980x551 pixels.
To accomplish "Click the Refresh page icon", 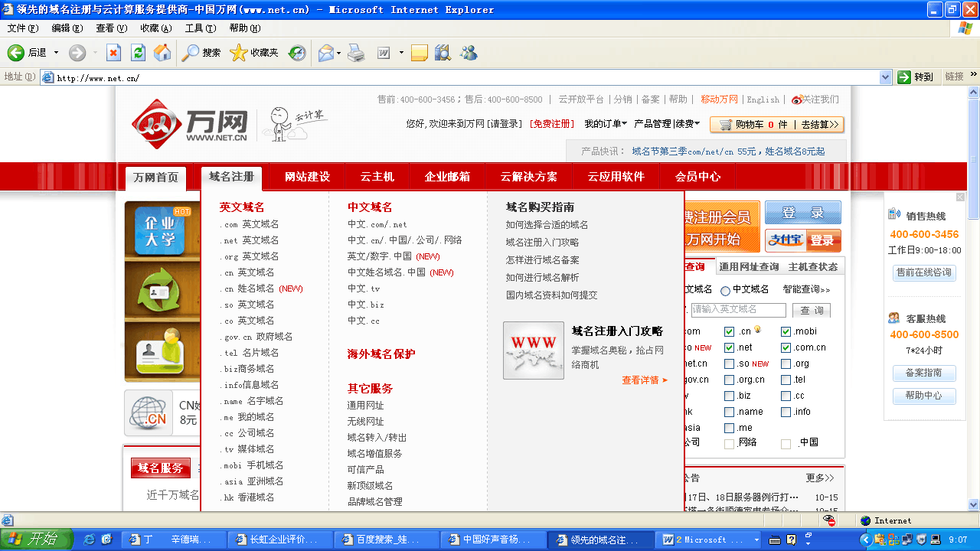I will pos(138,53).
